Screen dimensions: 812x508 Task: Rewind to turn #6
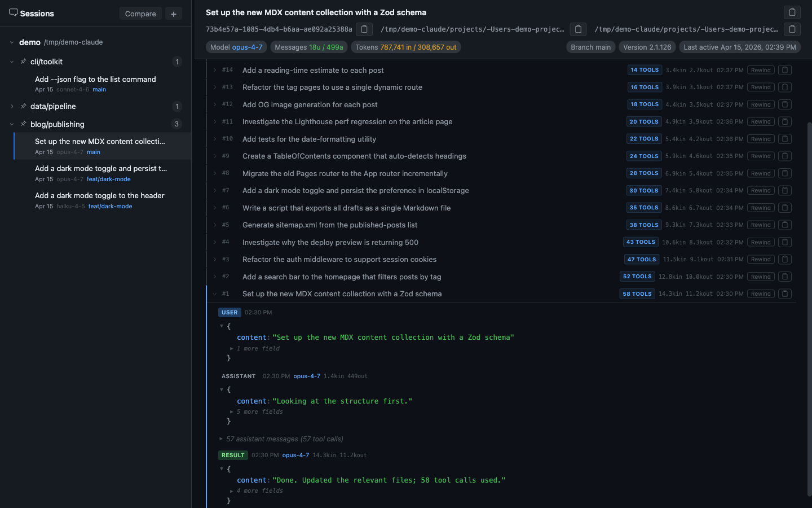point(761,208)
